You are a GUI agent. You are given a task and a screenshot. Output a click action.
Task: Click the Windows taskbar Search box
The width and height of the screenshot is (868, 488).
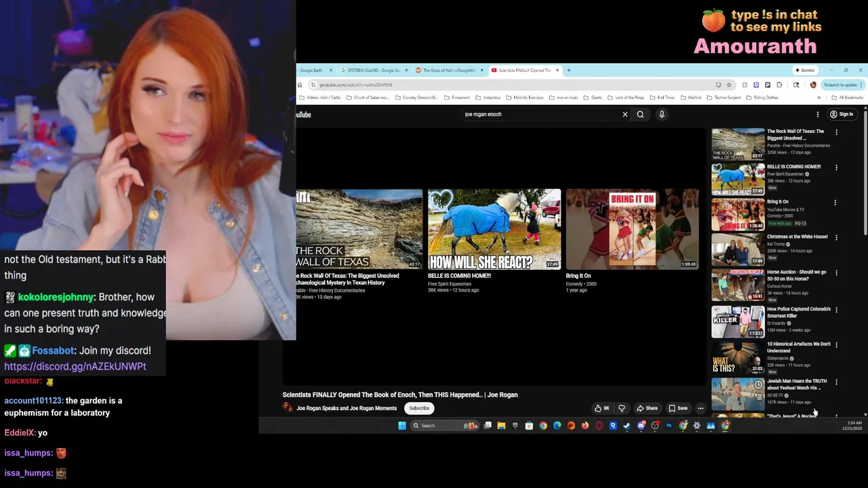click(x=446, y=426)
